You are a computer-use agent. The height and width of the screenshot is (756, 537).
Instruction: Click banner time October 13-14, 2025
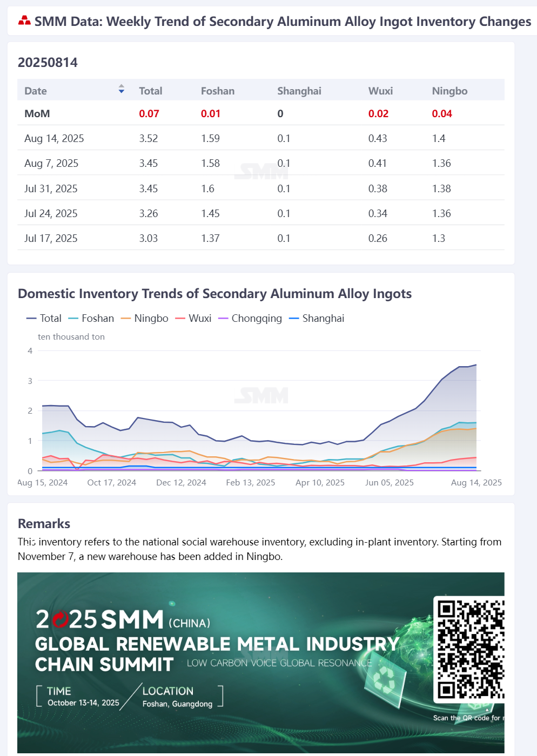tap(83, 703)
